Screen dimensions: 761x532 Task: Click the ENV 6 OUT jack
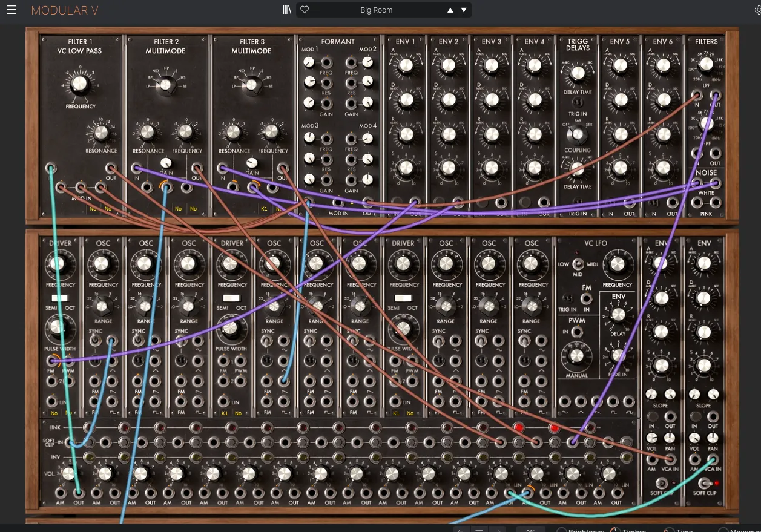click(x=672, y=203)
